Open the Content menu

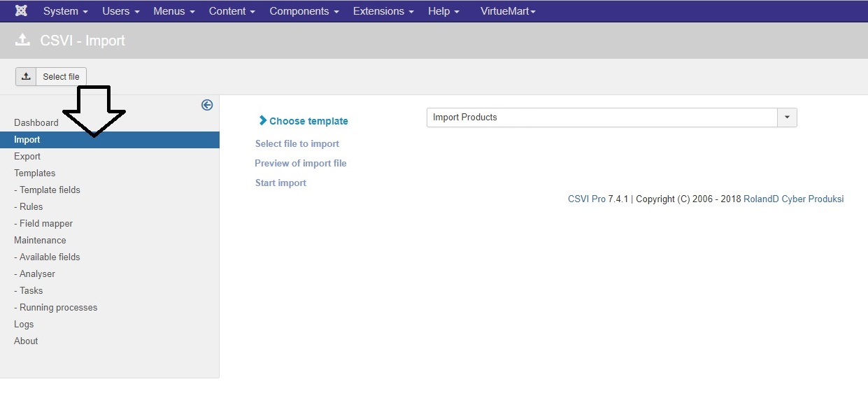pos(232,11)
